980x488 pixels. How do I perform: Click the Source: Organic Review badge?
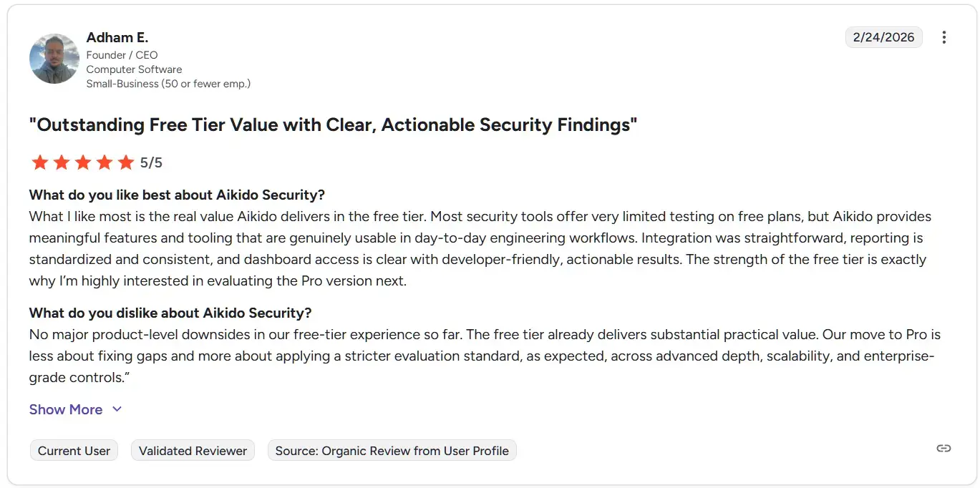pyautogui.click(x=392, y=451)
